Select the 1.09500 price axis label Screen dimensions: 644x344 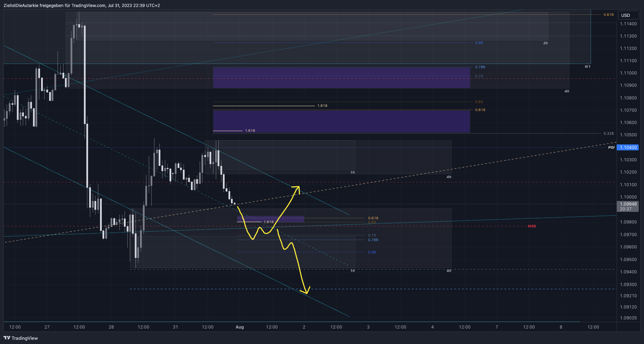coord(628,260)
